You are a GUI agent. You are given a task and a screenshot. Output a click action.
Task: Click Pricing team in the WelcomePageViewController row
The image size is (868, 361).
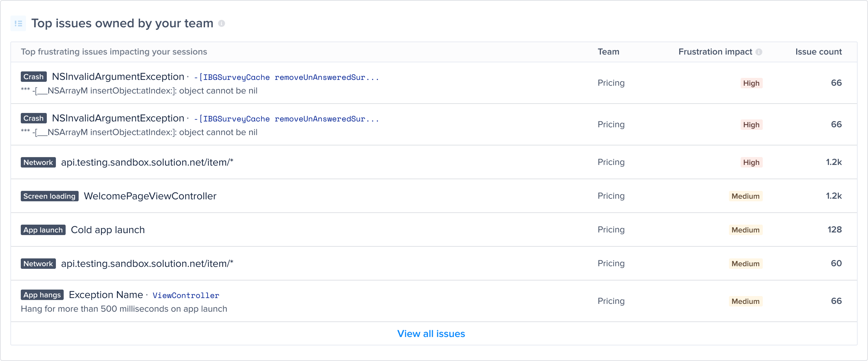pos(611,196)
